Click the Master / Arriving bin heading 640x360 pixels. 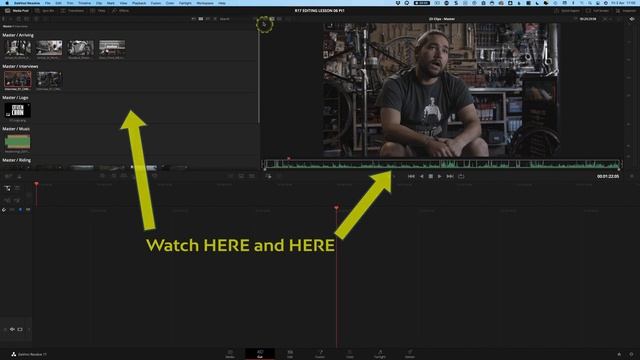(x=18, y=35)
